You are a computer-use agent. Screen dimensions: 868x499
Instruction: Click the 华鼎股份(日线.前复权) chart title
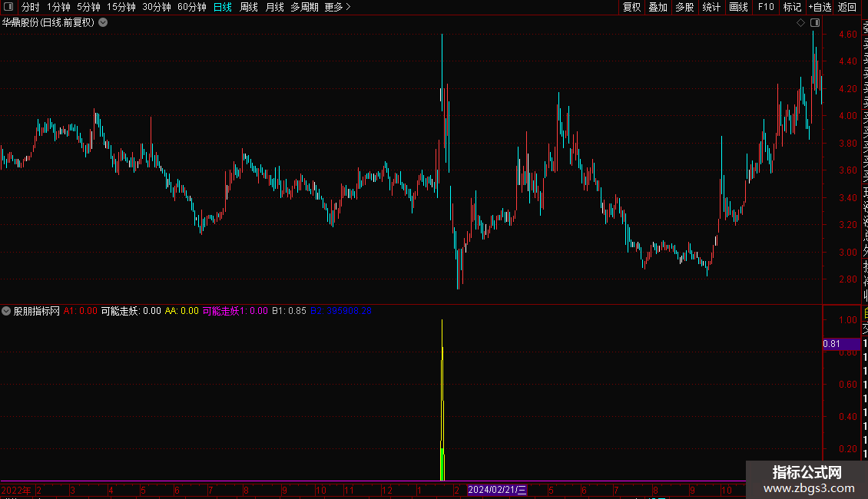coord(48,23)
